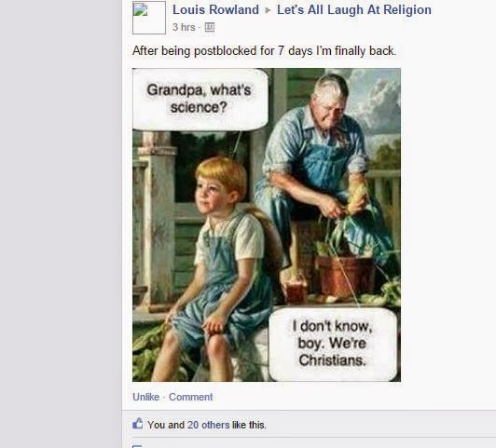Open the 3 hrs timestamp permalink
This screenshot has width=496, height=448.
(x=184, y=27)
